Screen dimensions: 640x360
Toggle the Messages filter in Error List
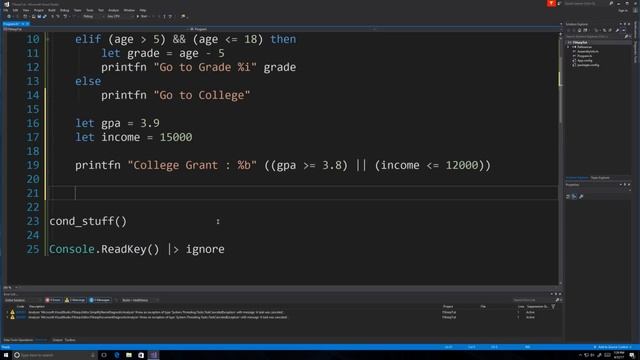coord(100,300)
